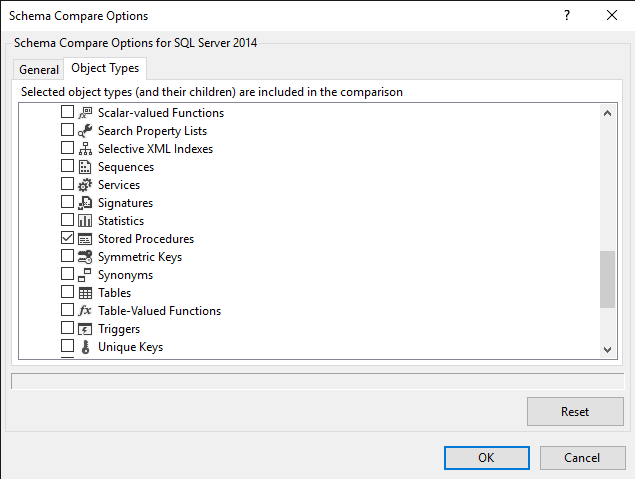
Task: Select the Synonyms label
Action: [125, 275]
